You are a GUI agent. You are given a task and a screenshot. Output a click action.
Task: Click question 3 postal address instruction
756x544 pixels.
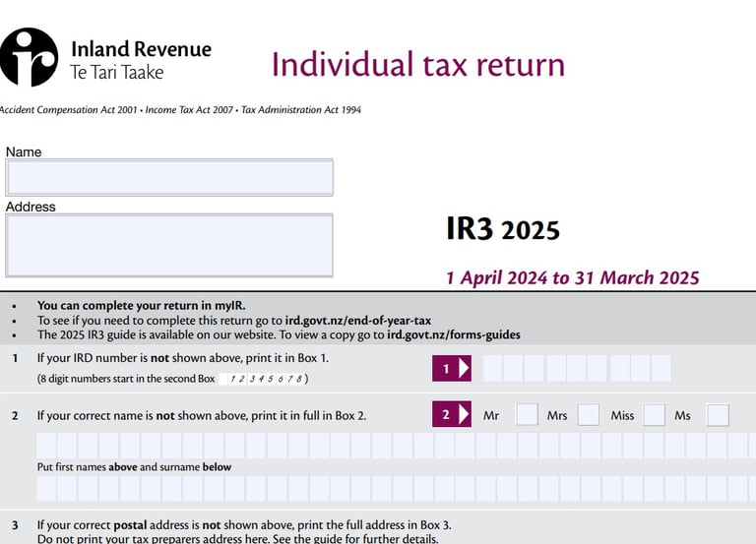pyautogui.click(x=244, y=532)
